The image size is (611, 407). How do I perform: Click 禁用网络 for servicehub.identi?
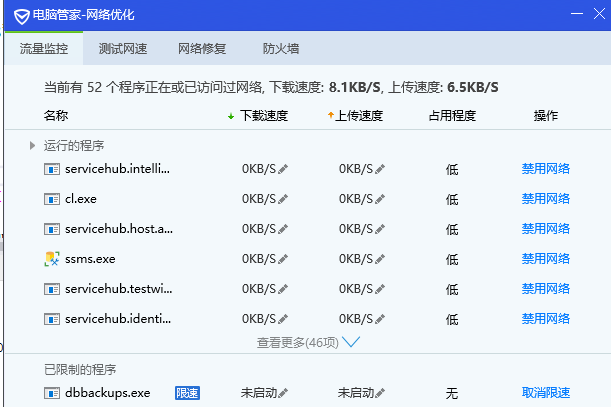546,319
